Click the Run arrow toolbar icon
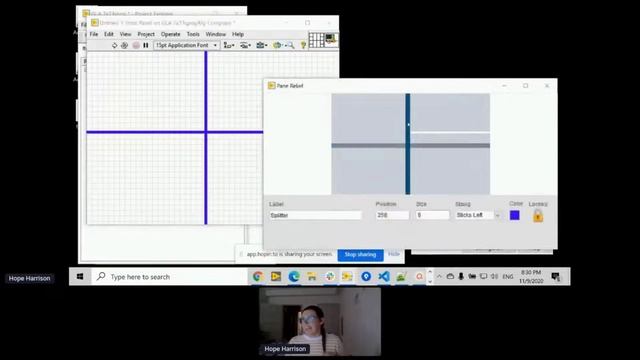640x360 pixels. [115, 45]
